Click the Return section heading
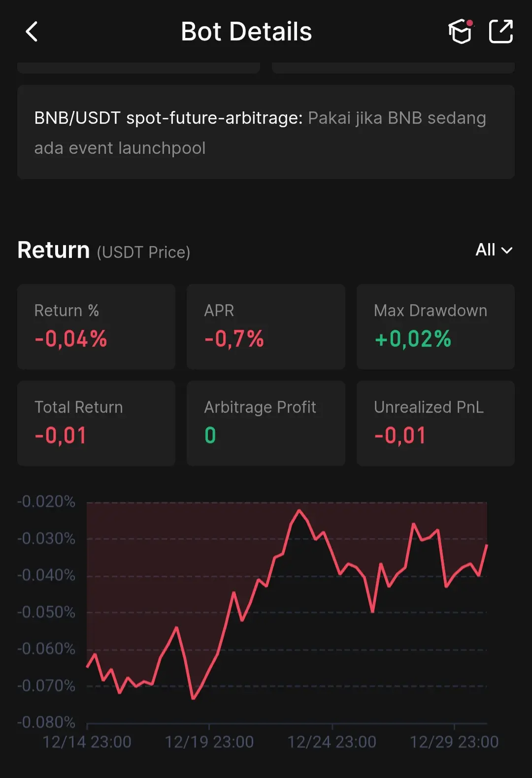 (x=54, y=250)
